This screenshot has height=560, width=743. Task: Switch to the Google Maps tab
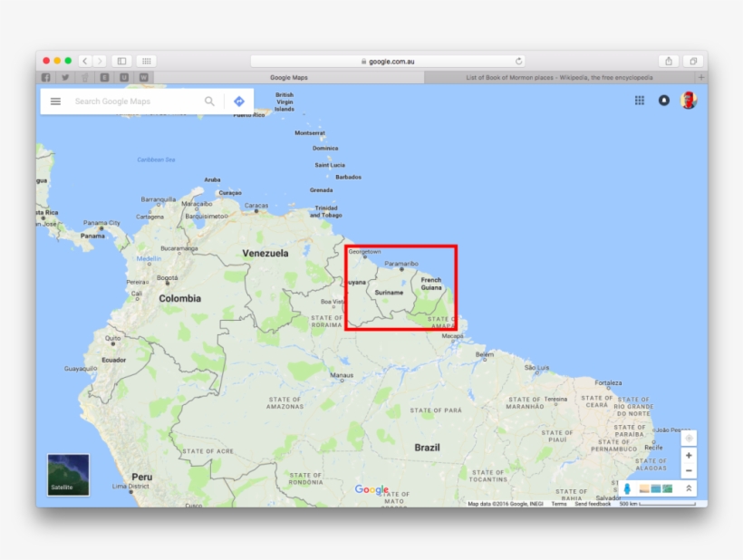[x=289, y=77]
